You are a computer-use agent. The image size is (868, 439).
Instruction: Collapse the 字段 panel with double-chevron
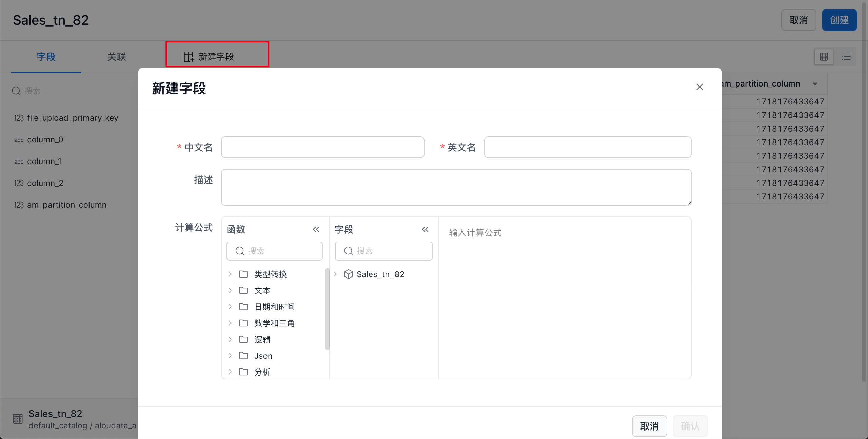[x=425, y=229]
